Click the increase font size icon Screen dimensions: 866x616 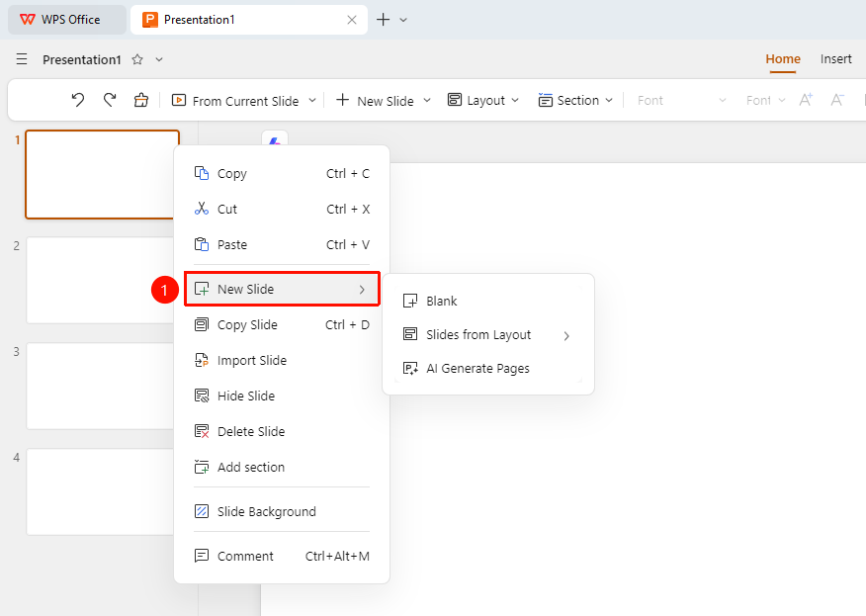pyautogui.click(x=806, y=100)
